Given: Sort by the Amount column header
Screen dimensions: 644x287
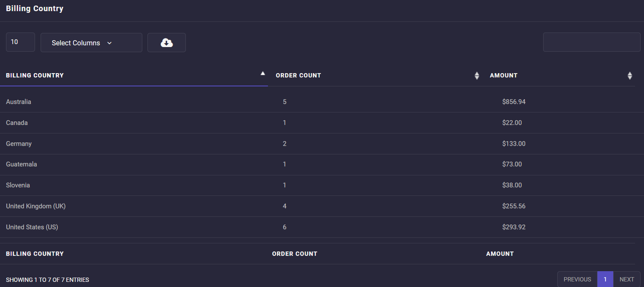Looking at the screenshot, I should (503, 76).
